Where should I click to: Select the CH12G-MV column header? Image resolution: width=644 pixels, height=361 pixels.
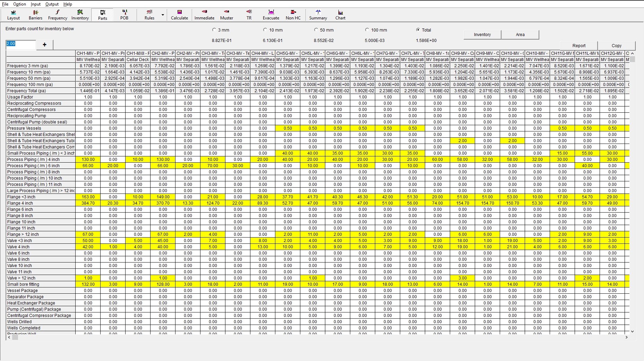612,53
